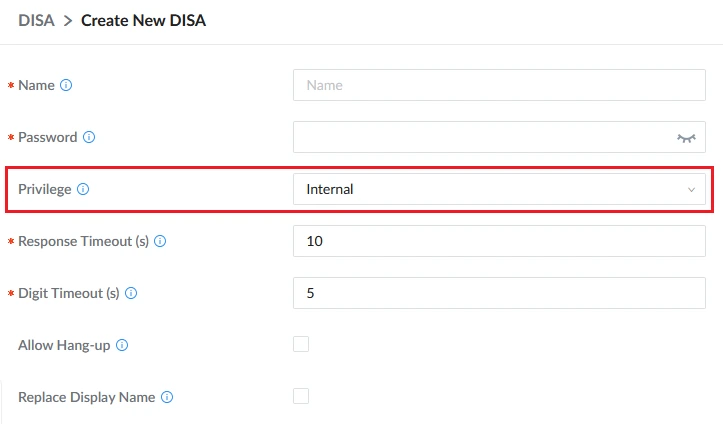Open the Allow Hang-up info icon

tap(122, 345)
